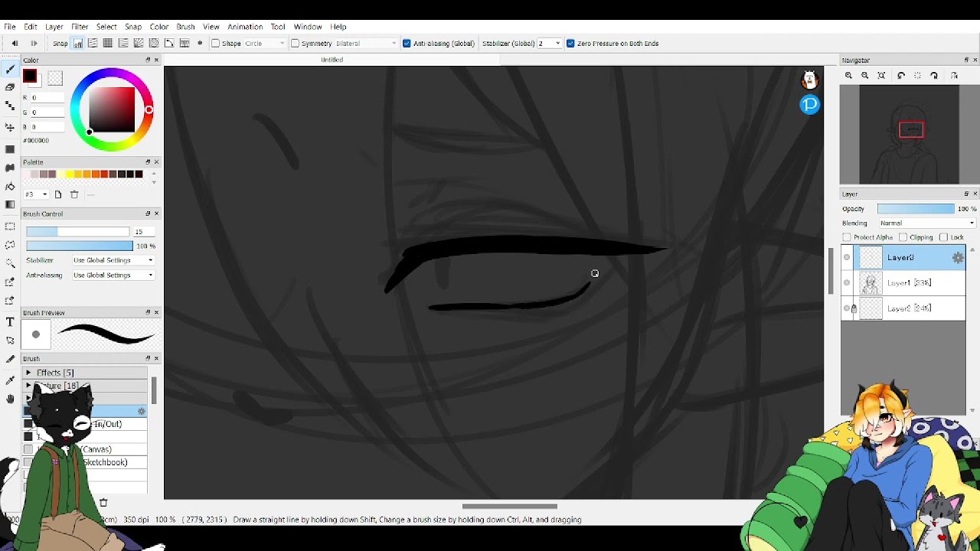Zoom in using the Navigator magnifier plus
Viewport: 980px width, 551px height.
point(848,76)
